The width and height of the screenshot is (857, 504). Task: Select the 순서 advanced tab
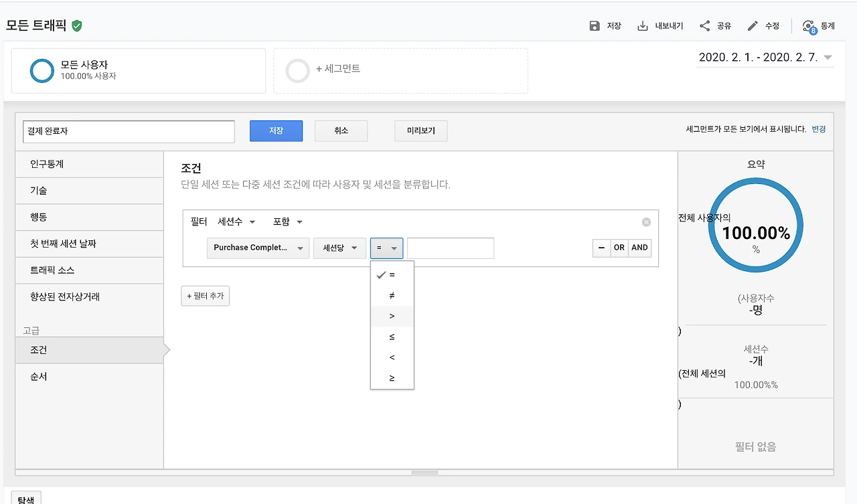coord(89,377)
